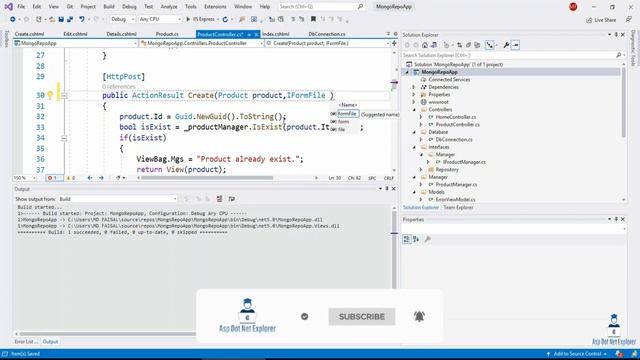The width and height of the screenshot is (640, 360).
Task: Close the ProductController.cs tab
Action: point(256,34)
